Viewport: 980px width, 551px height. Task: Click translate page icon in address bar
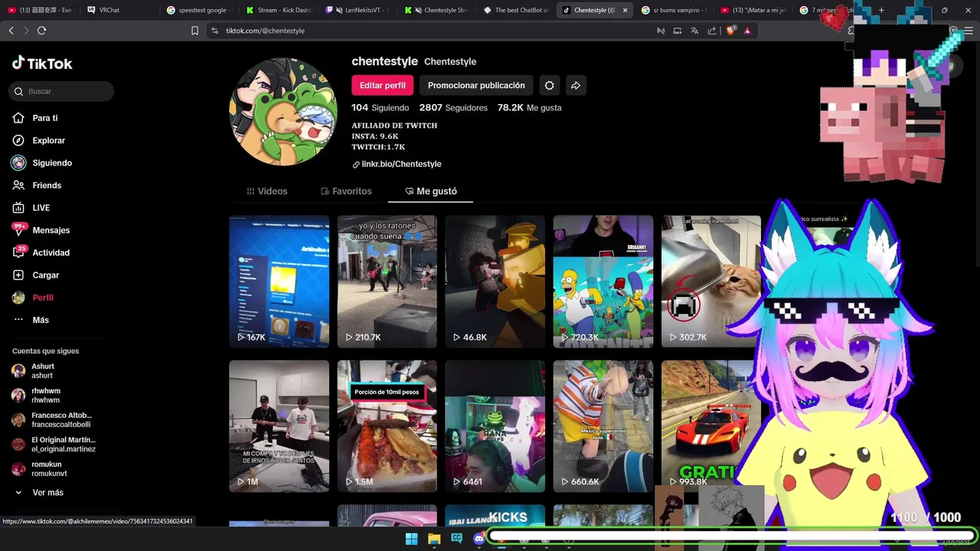click(694, 31)
